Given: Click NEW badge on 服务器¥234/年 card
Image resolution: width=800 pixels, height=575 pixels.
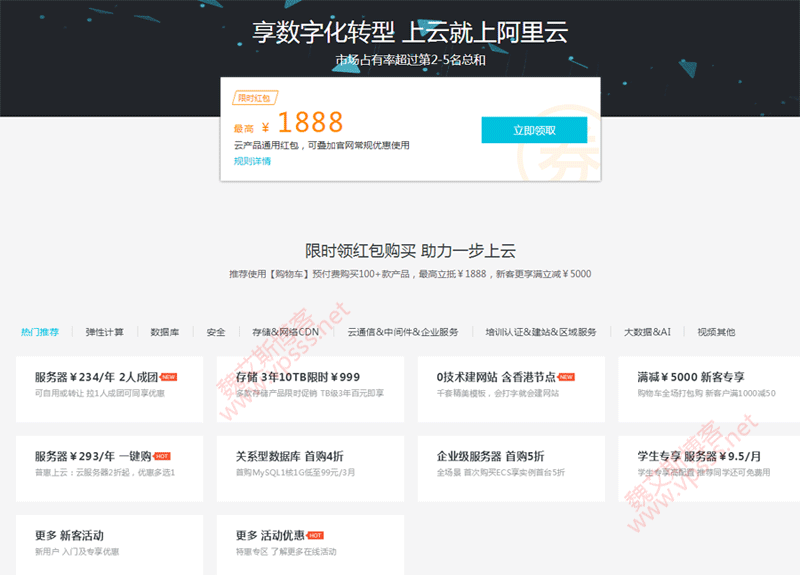Looking at the screenshot, I should click(168, 377).
